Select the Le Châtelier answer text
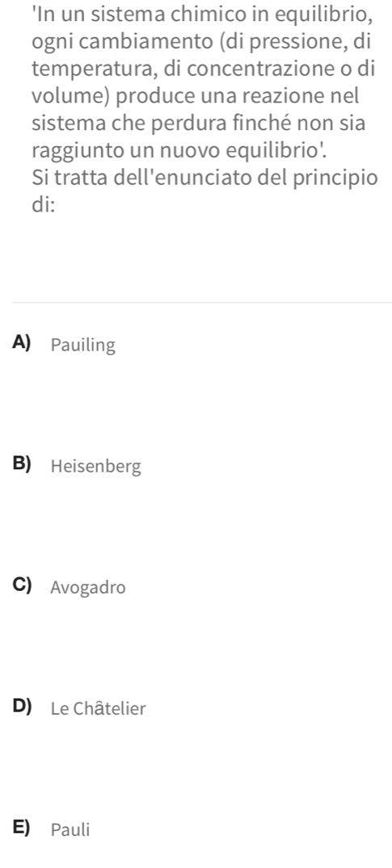The width and height of the screenshot is (392, 868). point(98,708)
